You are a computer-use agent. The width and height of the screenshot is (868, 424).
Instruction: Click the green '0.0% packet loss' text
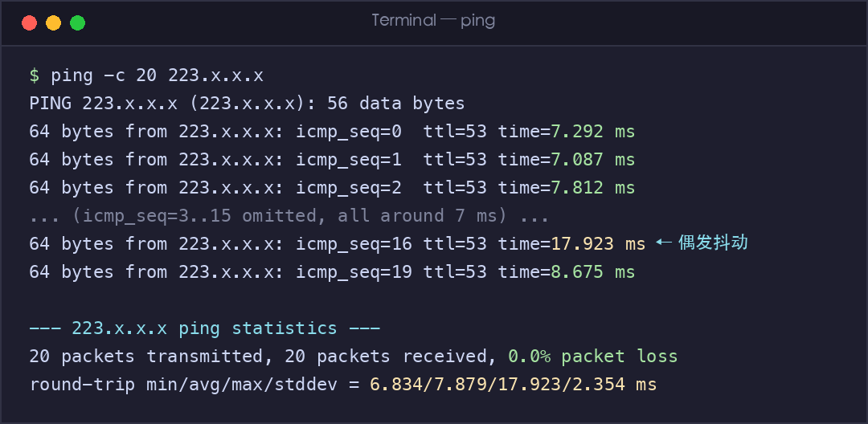[x=593, y=357]
